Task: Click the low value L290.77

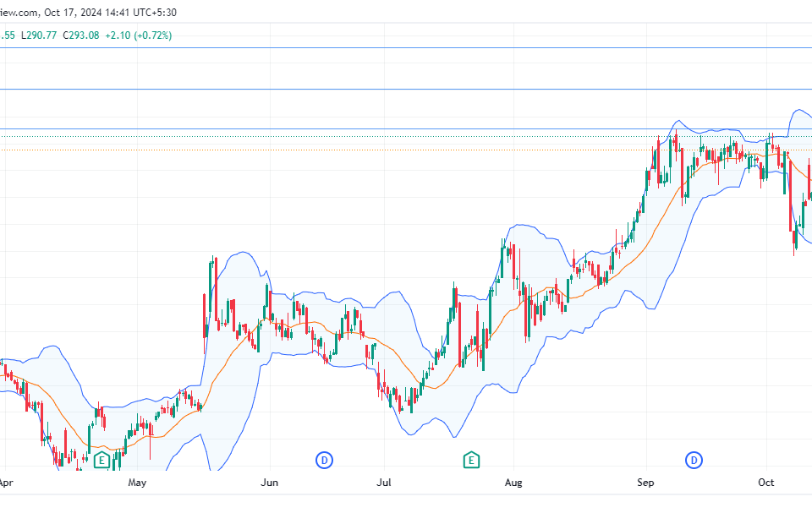Action: click(x=39, y=35)
